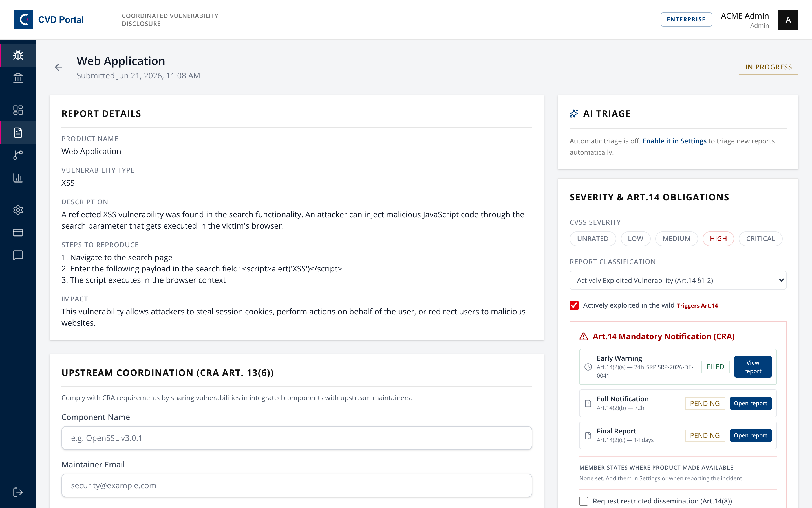The height and width of the screenshot is (508, 812).
Task: Open the chat message sidebar icon
Action: coord(18,255)
